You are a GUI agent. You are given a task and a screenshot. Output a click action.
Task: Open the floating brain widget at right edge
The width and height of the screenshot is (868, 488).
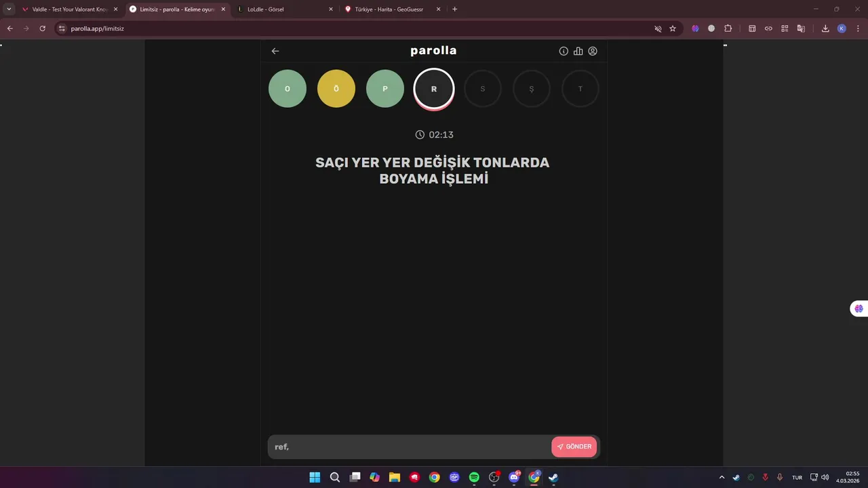[859, 308]
